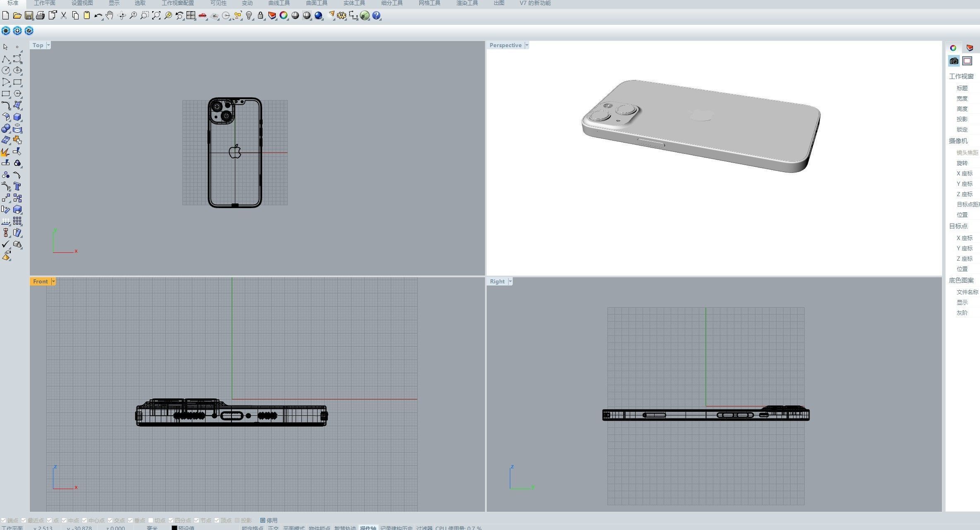The height and width of the screenshot is (530, 980).
Task: Click the Undo arrow icon
Action: pyautogui.click(x=98, y=16)
